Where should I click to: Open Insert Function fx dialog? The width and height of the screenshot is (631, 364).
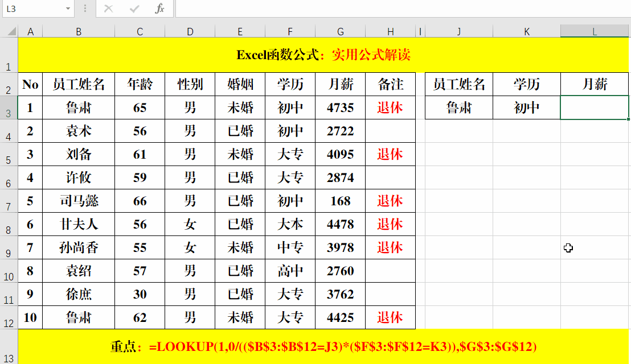tap(160, 9)
